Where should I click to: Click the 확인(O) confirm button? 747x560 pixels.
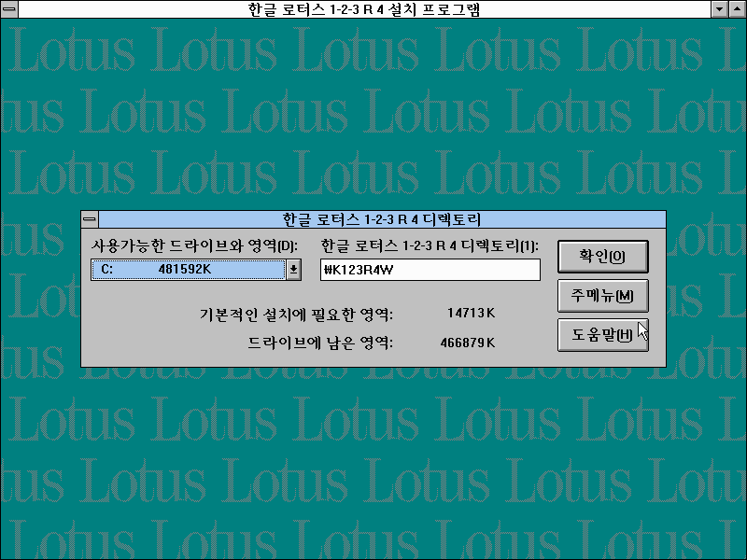(602, 257)
